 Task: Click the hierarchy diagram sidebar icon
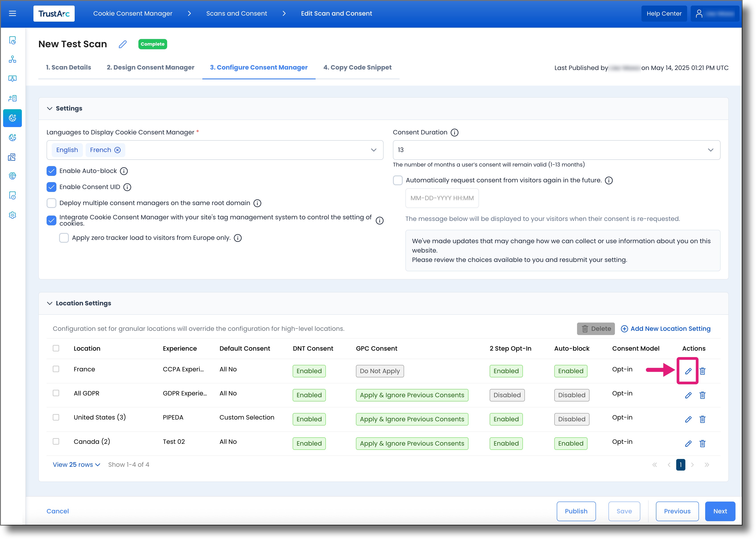pos(12,59)
